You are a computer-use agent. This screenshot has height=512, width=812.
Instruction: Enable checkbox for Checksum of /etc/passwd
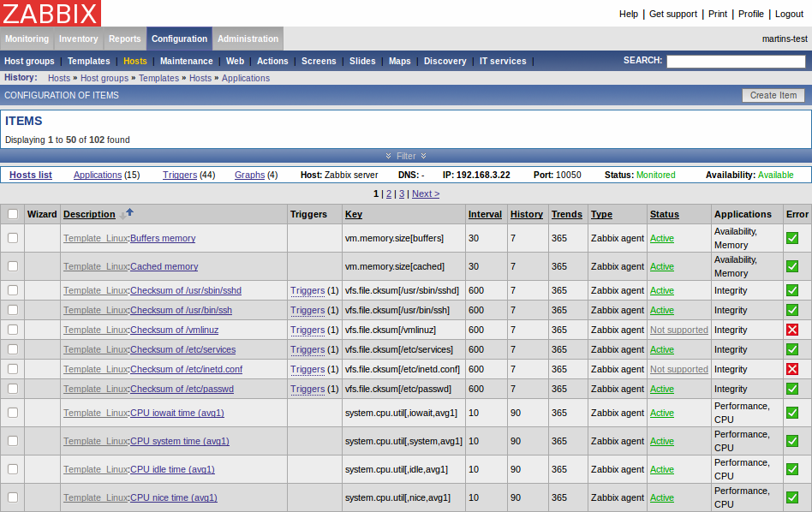point(13,389)
